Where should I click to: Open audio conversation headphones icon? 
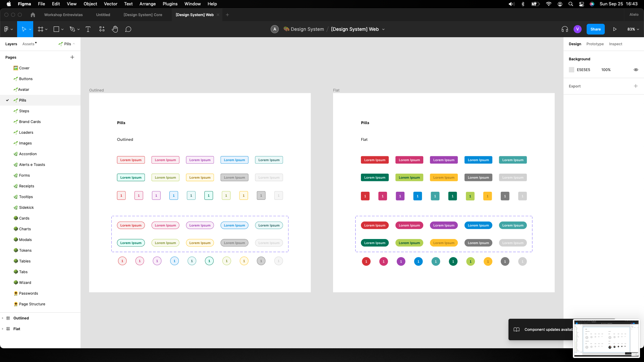[x=565, y=29]
